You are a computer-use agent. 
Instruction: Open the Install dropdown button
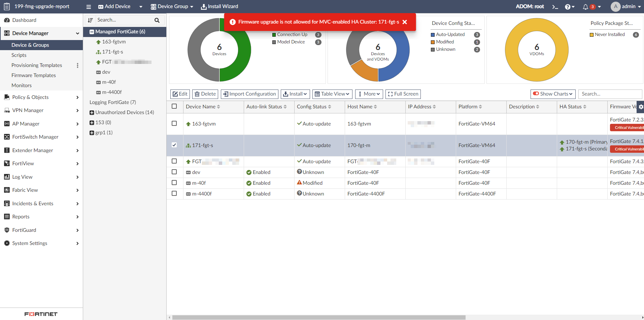coord(295,94)
